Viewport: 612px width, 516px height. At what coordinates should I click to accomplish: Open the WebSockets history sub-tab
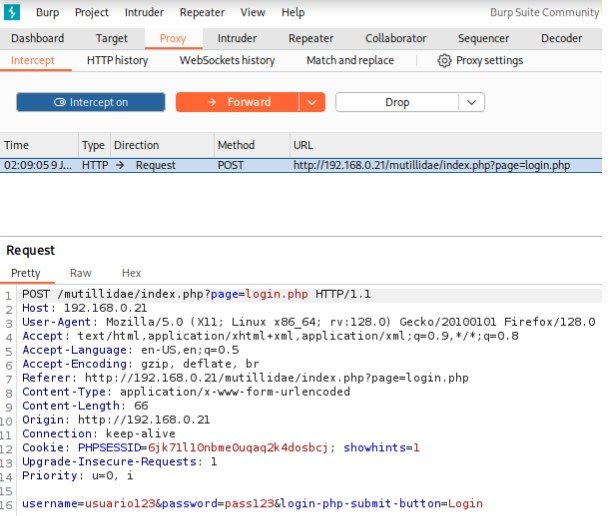[227, 61]
